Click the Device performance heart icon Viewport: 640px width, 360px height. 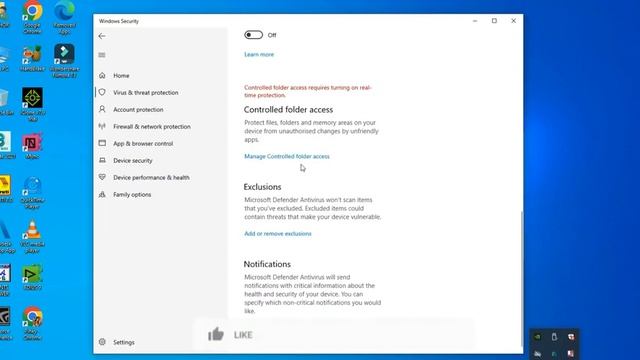click(102, 177)
